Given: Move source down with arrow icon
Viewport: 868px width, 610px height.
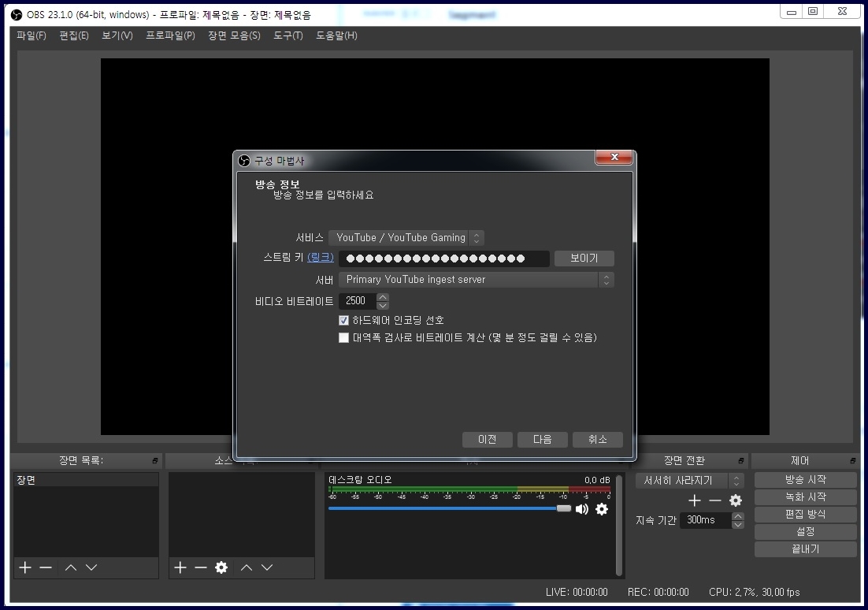Looking at the screenshot, I should [267, 567].
